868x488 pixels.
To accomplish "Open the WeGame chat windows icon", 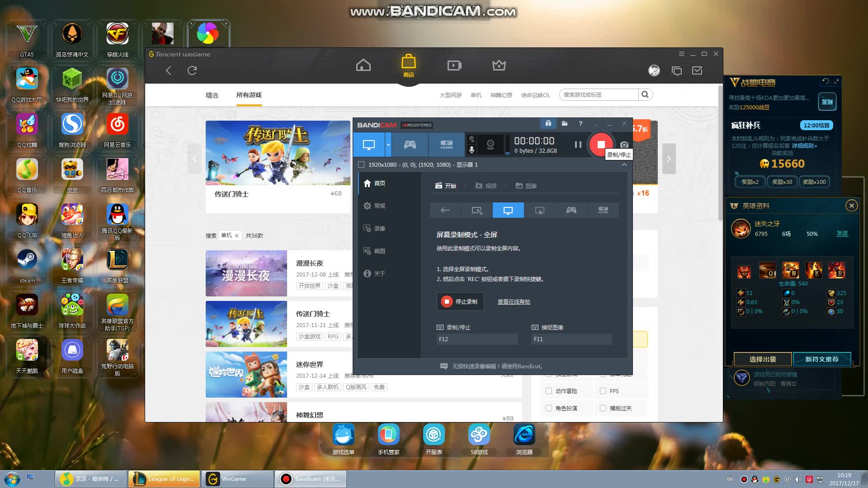I will [x=677, y=70].
